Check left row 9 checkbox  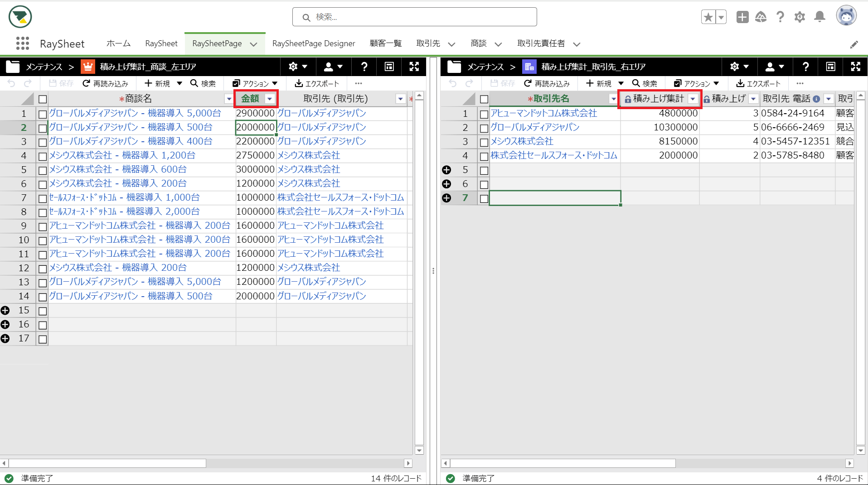[x=43, y=226]
